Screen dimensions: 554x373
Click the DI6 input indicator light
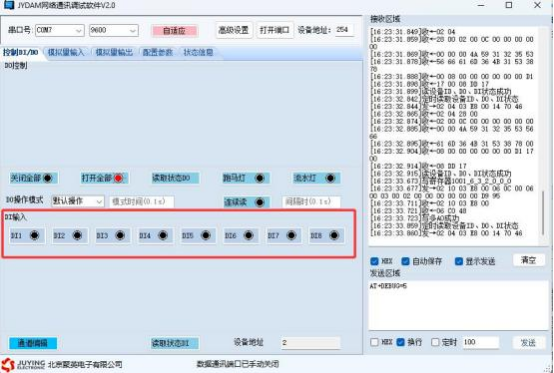[x=248, y=235]
